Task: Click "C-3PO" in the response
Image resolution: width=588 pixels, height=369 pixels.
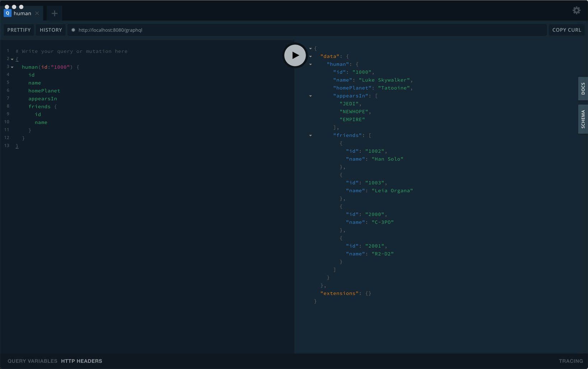Action: [383, 222]
